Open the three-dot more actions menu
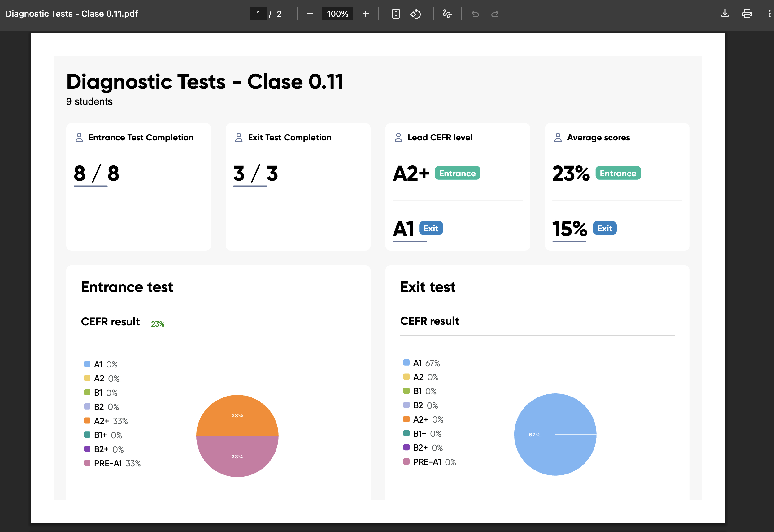This screenshot has height=532, width=774. [769, 14]
